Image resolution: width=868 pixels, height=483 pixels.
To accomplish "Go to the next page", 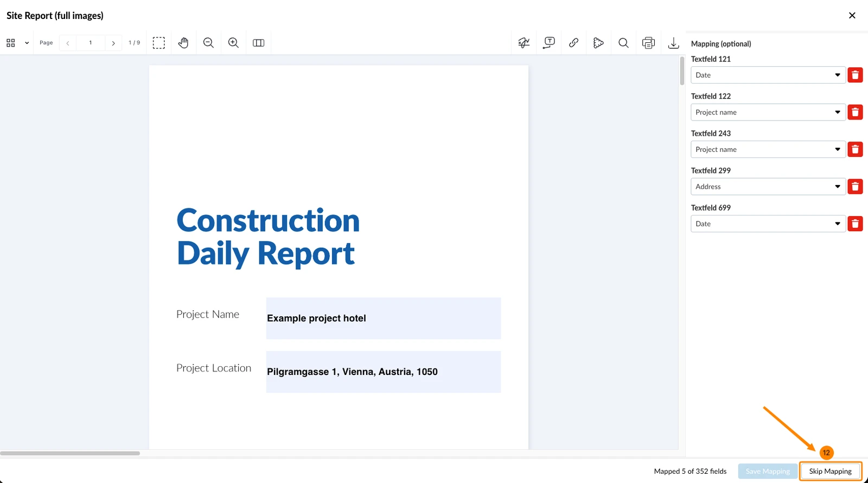I will pyautogui.click(x=113, y=43).
